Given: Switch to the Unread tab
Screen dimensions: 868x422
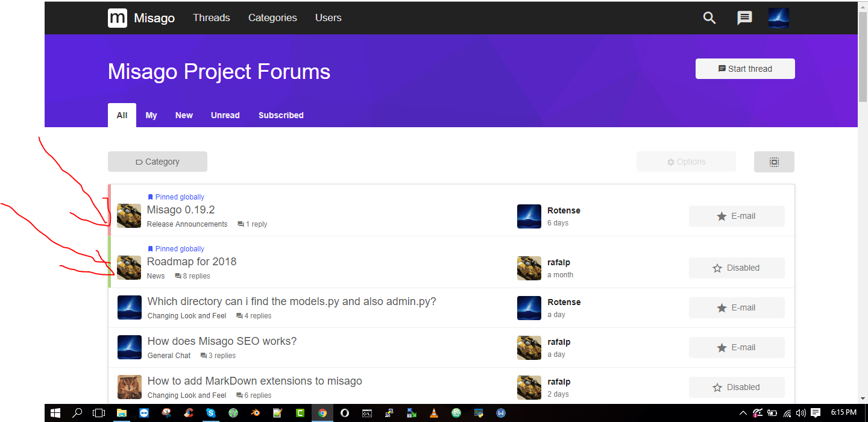Looking at the screenshot, I should (225, 115).
